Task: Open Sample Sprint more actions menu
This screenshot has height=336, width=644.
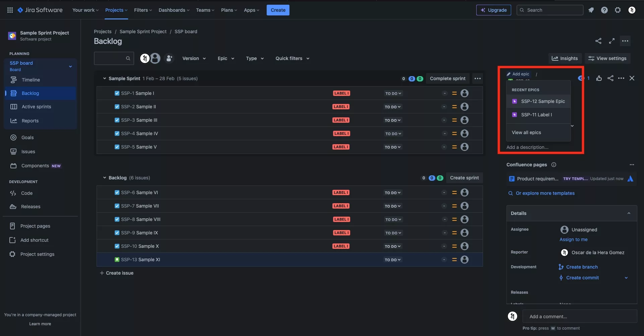Action: (478, 78)
